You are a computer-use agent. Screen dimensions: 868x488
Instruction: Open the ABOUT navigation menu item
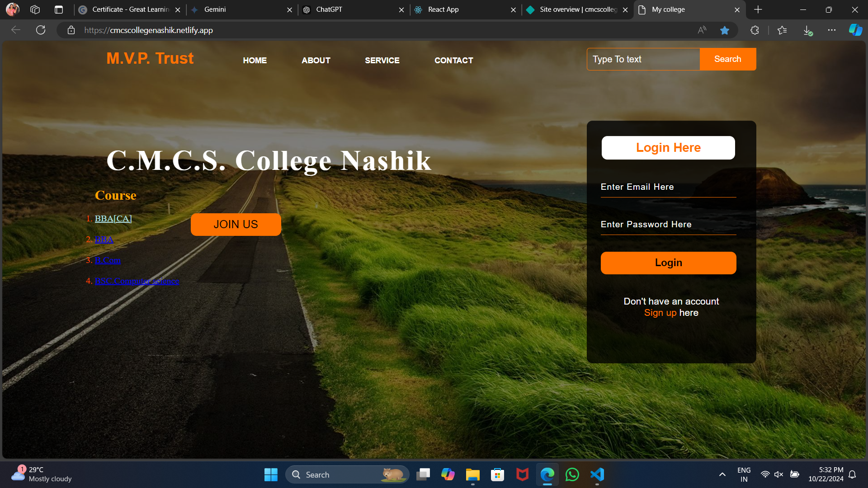316,61
